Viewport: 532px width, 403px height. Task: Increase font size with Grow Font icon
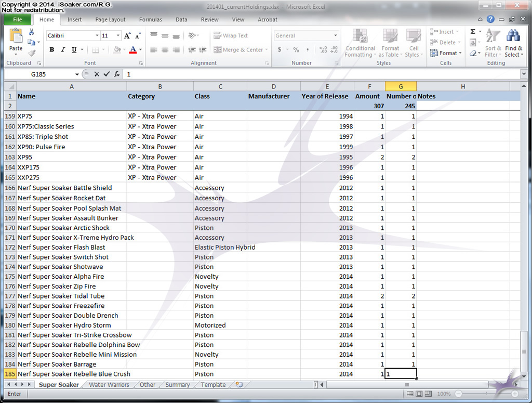click(x=127, y=36)
